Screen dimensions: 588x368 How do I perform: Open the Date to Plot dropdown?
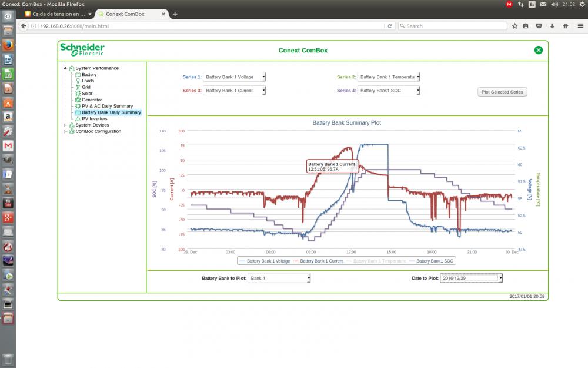coord(471,278)
